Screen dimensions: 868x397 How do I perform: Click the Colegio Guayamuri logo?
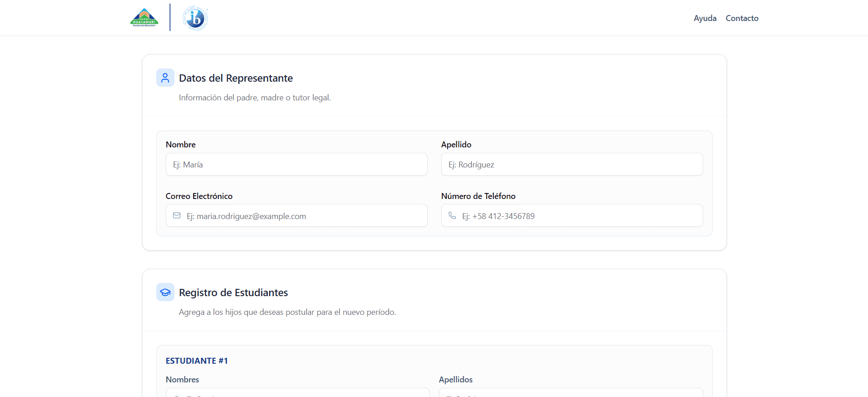coord(144,18)
